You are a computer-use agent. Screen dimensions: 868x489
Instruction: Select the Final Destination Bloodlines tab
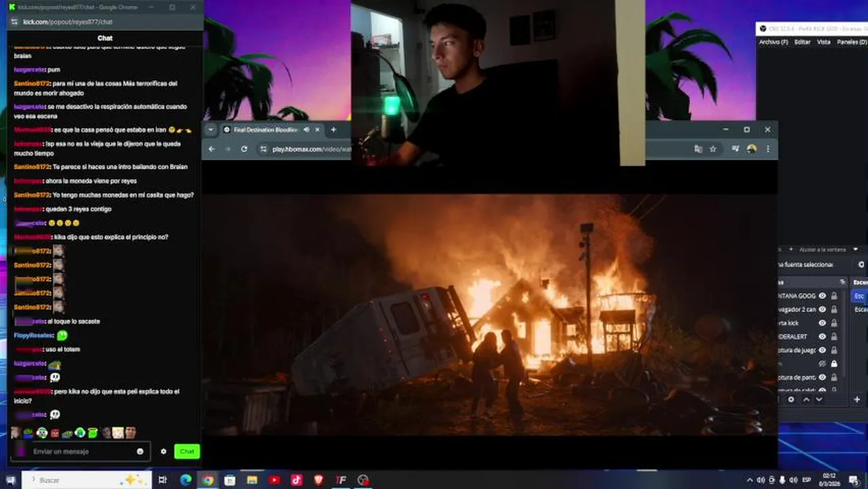point(272,129)
